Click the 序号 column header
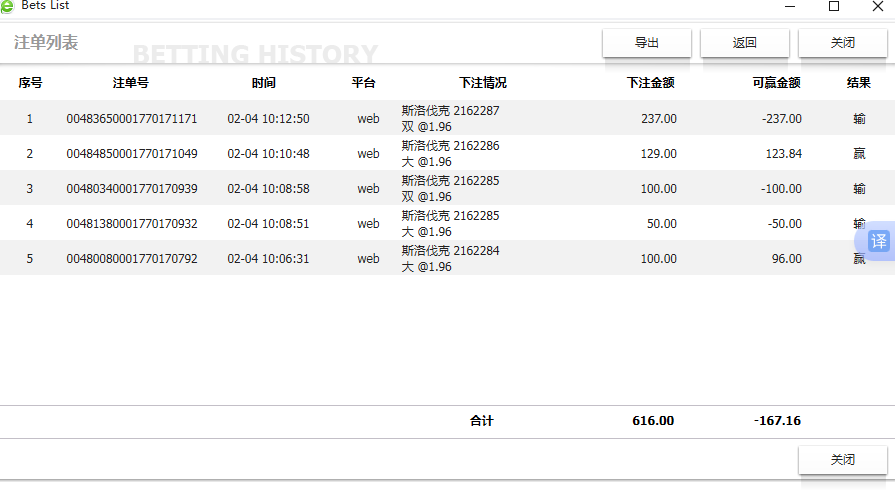This screenshot has width=895, height=497. tap(30, 83)
